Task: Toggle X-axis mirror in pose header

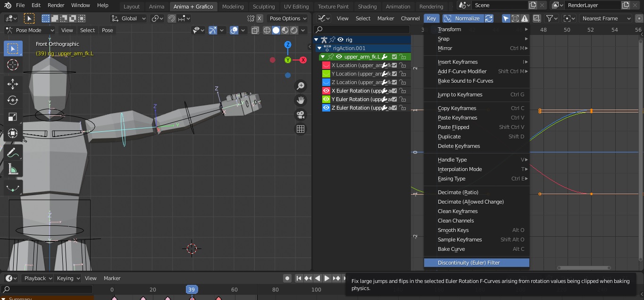Action: (259, 18)
